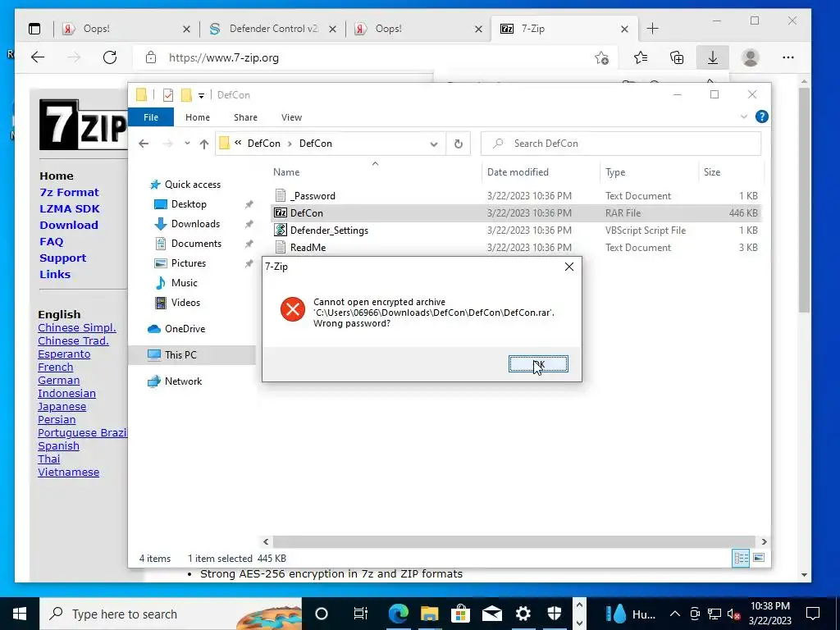Click Explorer horizontal scrollbar
The width and height of the screenshot is (840, 630).
[x=514, y=541]
